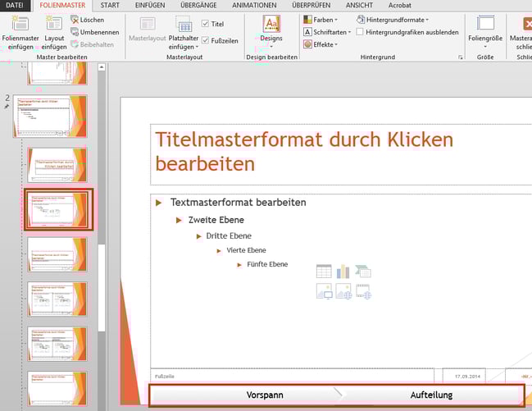Expand the Farben dropdown arrow
This screenshot has height=411, width=532.
pyautogui.click(x=336, y=20)
